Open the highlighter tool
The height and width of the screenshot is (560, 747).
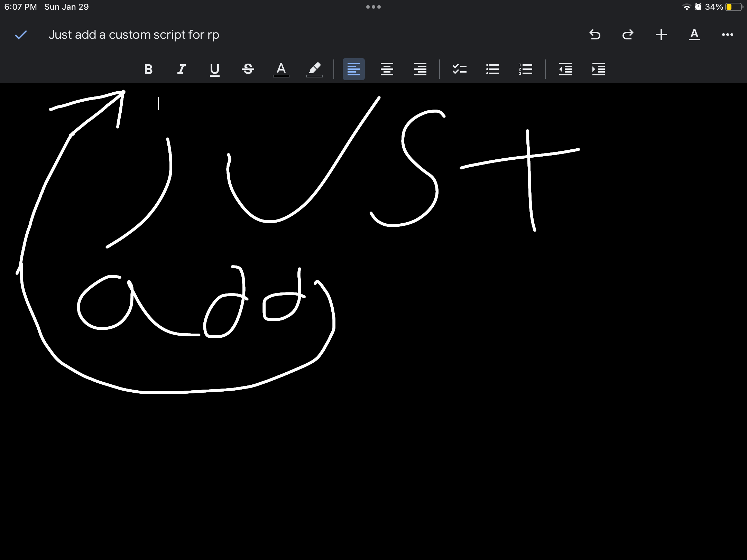coord(314,69)
